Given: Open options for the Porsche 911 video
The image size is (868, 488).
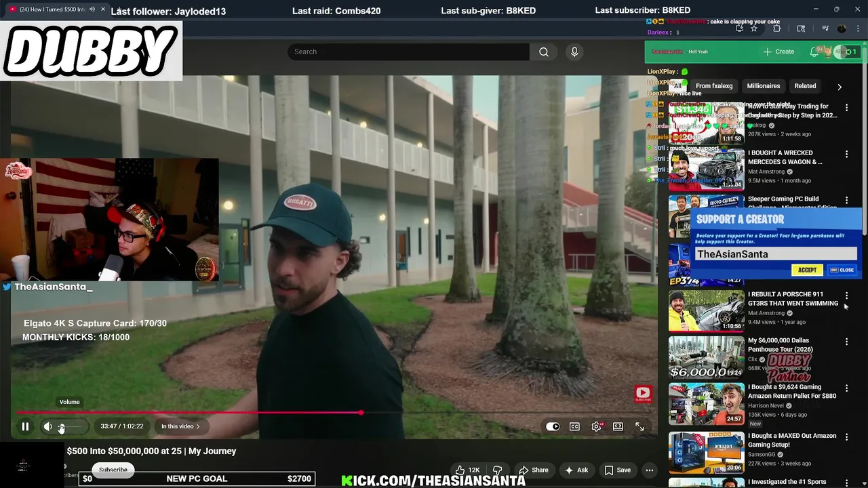Looking at the screenshot, I should click(846, 296).
